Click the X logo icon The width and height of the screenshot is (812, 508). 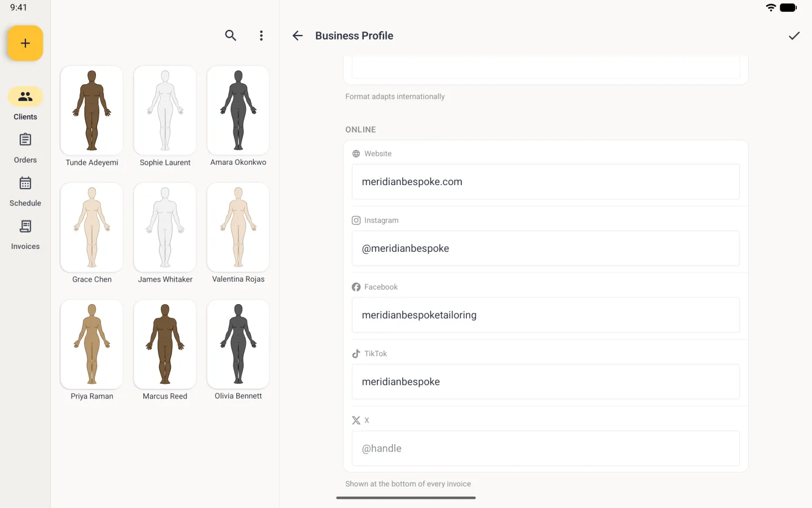[356, 420]
